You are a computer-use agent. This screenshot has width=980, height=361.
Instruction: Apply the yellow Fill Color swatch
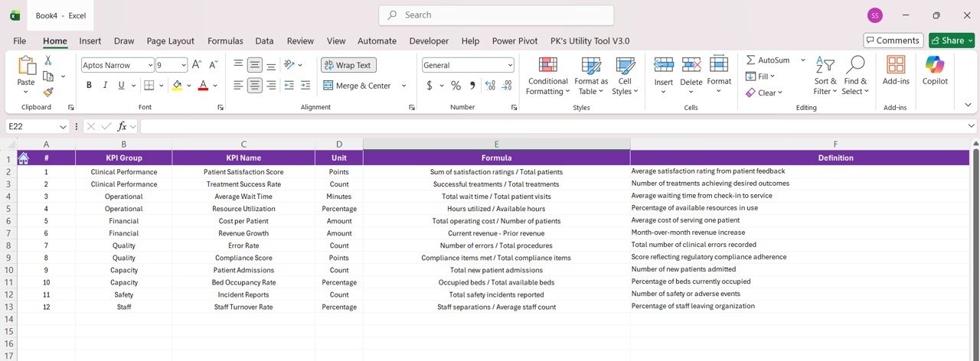pyautogui.click(x=177, y=86)
